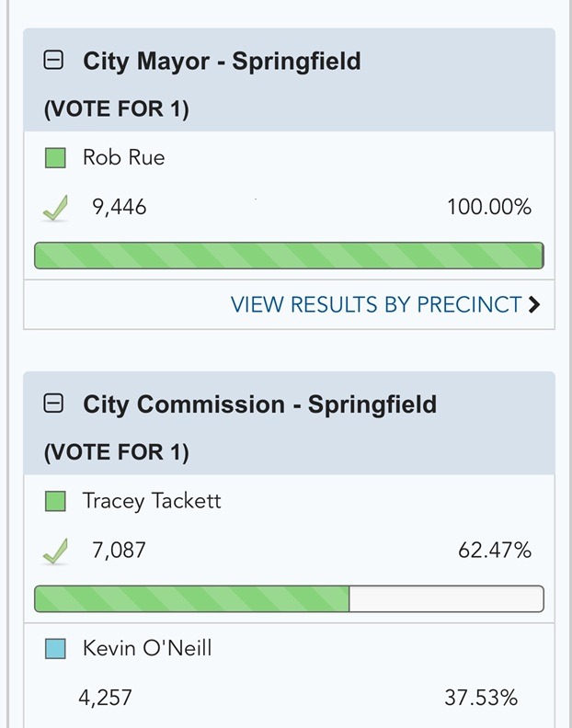Viewport: 572px width, 728px height.
Task: Click Rob Rue's full vote progress bar
Action: pyautogui.click(x=289, y=256)
